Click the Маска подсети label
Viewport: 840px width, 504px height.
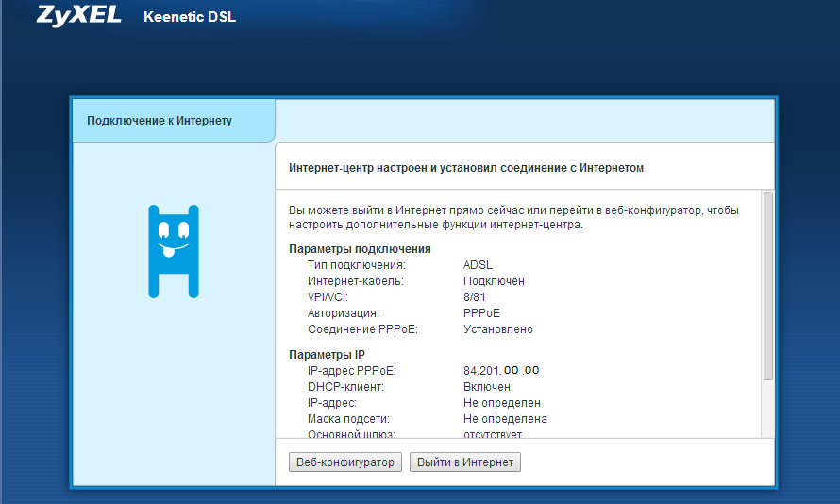348,419
